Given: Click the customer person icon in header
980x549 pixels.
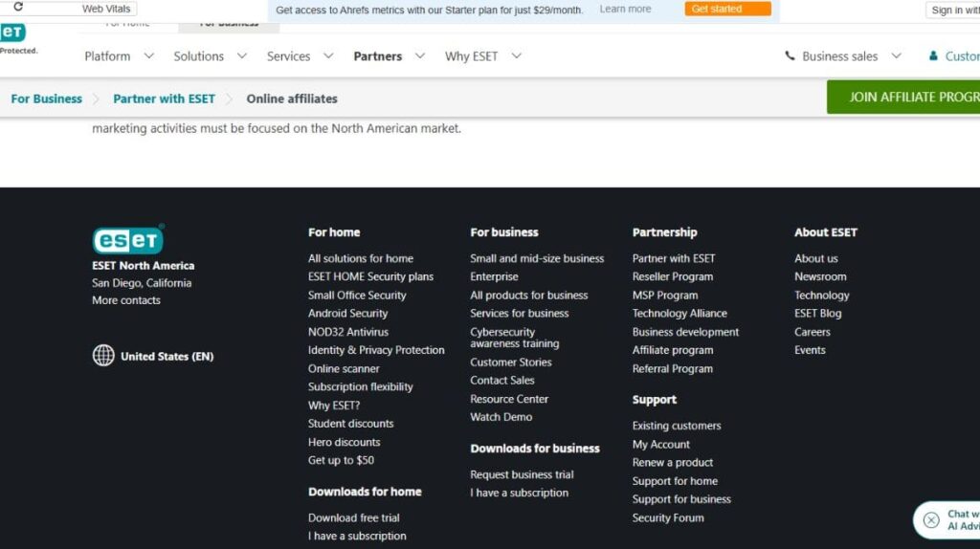Looking at the screenshot, I should 933,55.
